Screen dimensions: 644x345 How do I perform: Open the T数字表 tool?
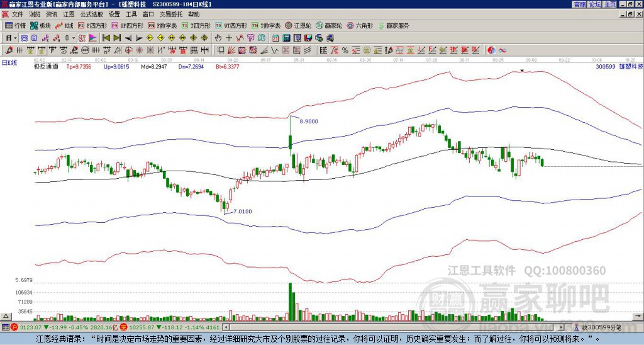click(266, 25)
